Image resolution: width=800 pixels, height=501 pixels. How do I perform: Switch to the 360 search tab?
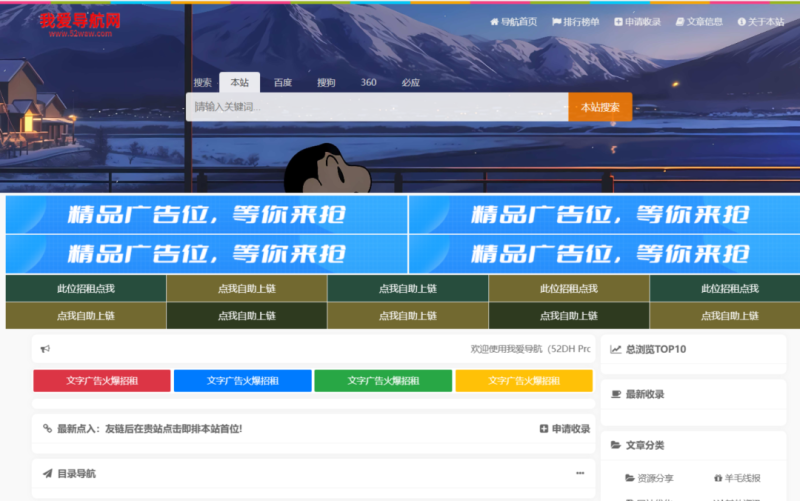click(368, 82)
